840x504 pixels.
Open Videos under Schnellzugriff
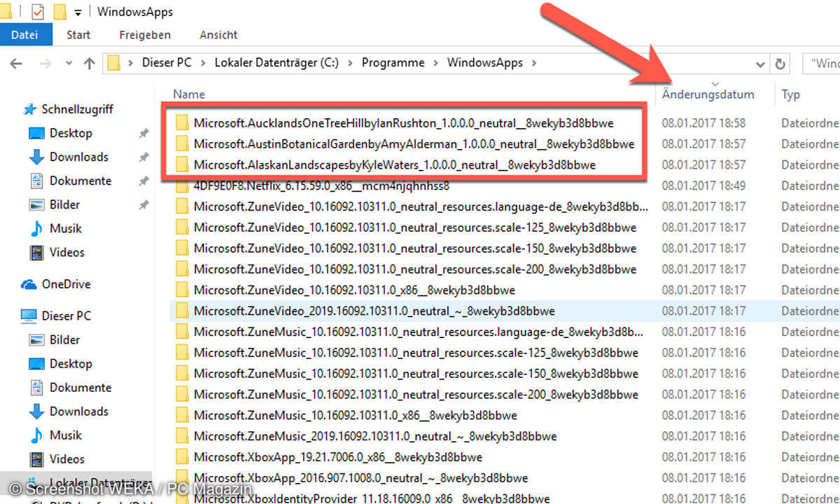66,252
